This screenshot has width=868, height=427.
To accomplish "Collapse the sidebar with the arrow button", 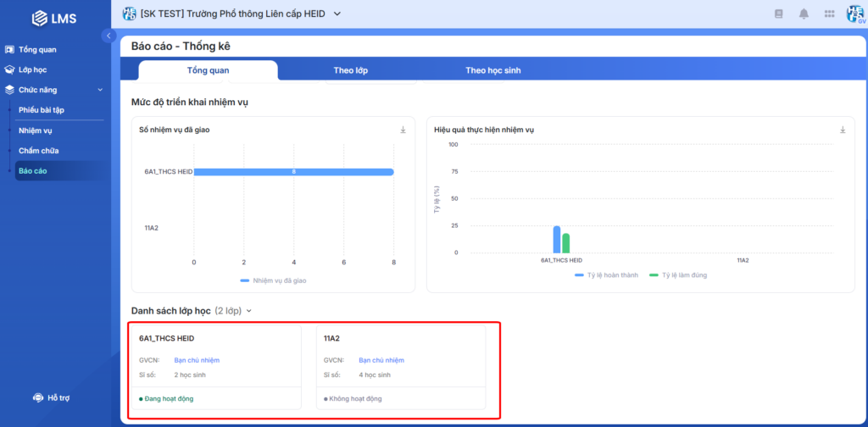I will point(108,36).
